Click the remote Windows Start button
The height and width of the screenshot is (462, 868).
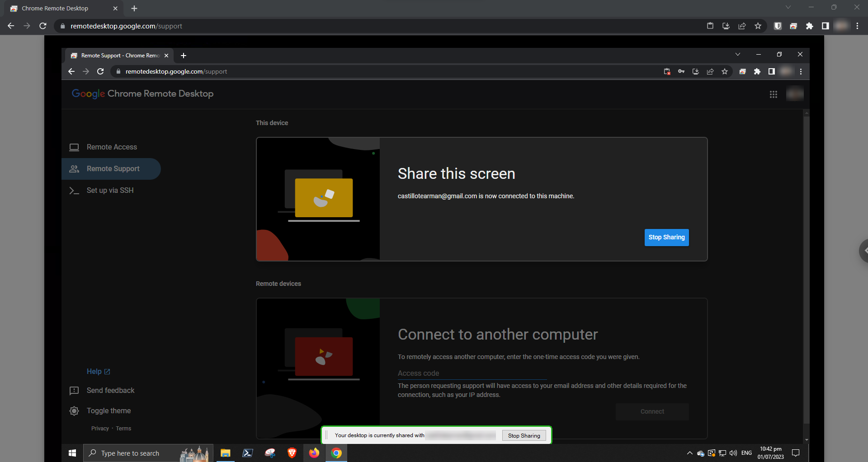click(x=72, y=453)
